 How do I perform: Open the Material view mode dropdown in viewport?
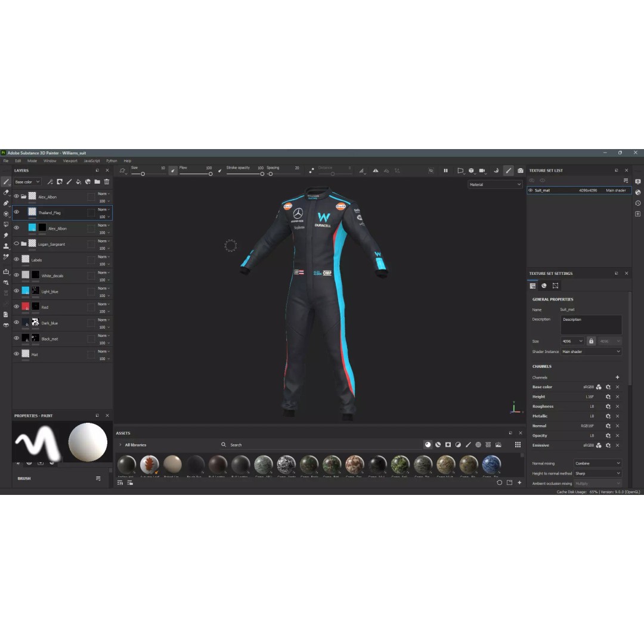click(x=495, y=184)
